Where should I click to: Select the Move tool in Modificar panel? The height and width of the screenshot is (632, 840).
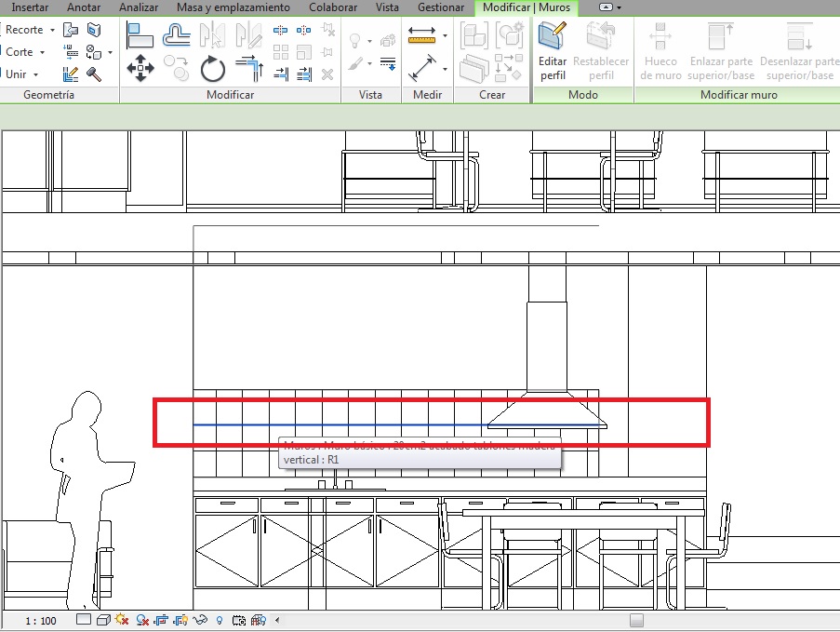click(140, 67)
